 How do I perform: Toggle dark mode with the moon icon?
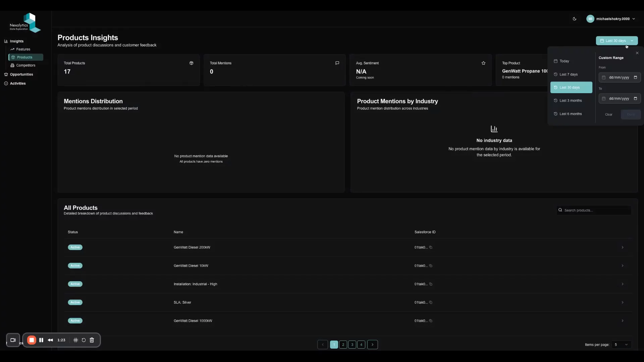click(574, 19)
